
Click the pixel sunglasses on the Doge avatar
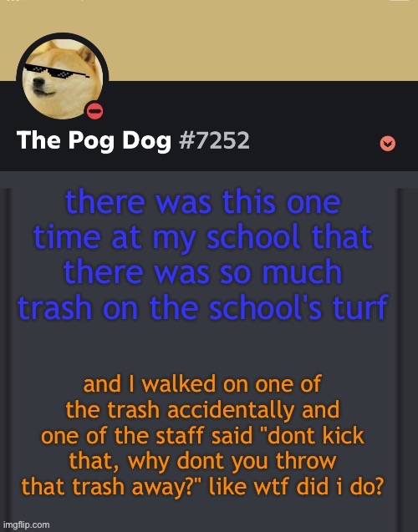[57, 70]
